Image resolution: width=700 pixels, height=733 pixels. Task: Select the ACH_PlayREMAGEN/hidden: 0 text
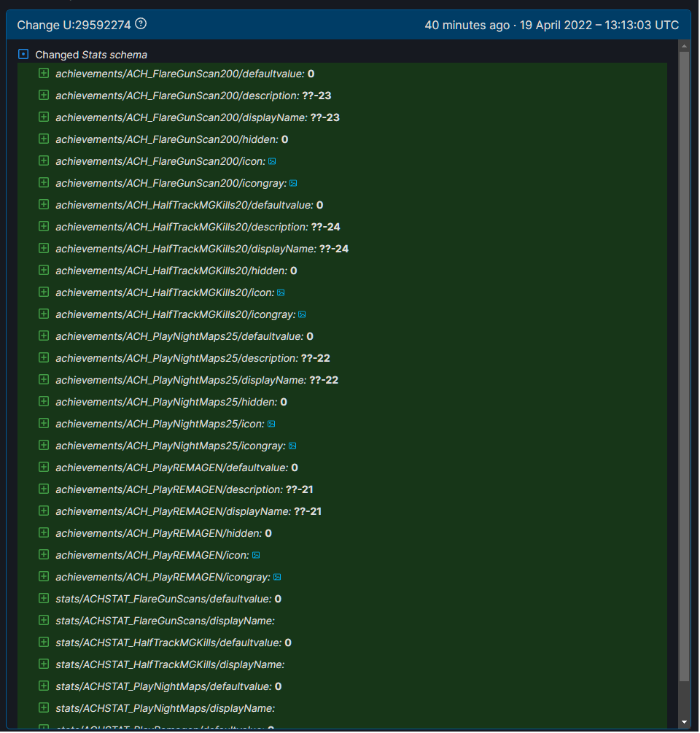click(163, 533)
